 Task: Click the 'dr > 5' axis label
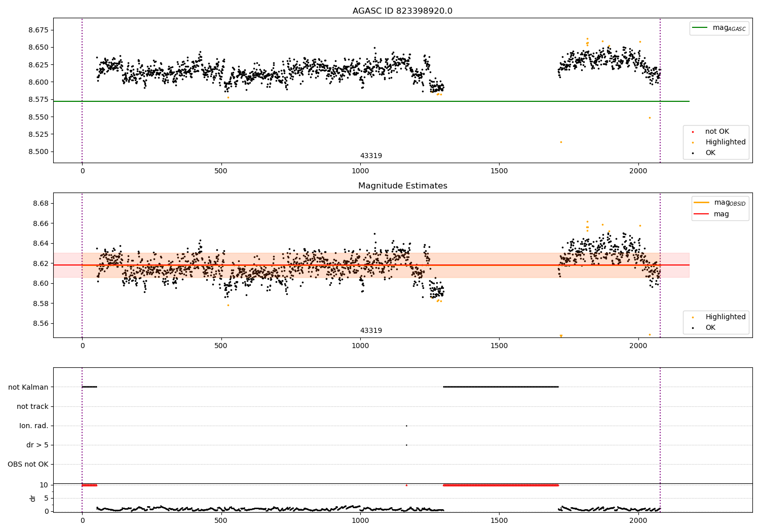pos(37,445)
